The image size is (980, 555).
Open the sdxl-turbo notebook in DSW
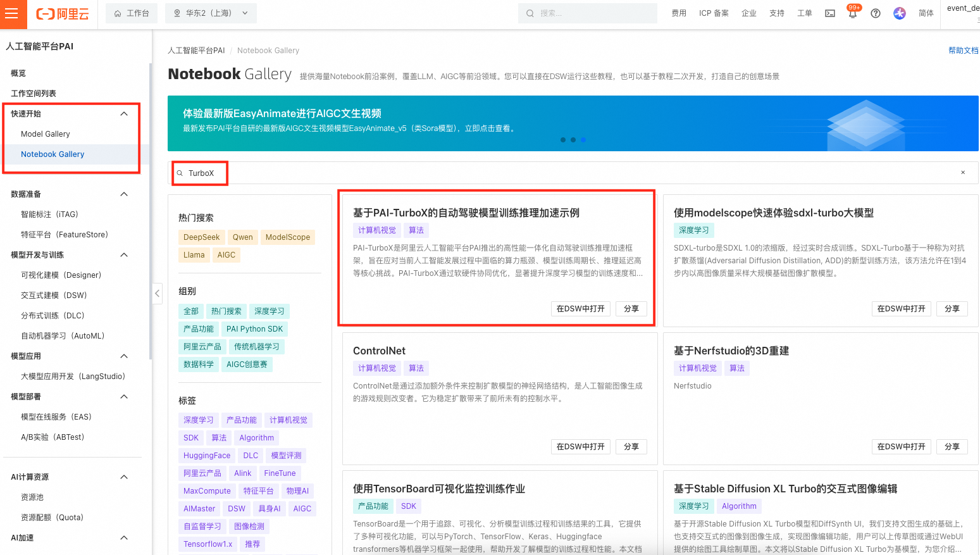(x=902, y=309)
